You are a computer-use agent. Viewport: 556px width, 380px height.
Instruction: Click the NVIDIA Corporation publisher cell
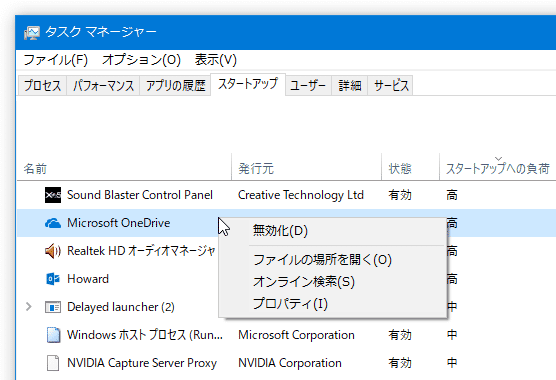pyautogui.click(x=290, y=363)
